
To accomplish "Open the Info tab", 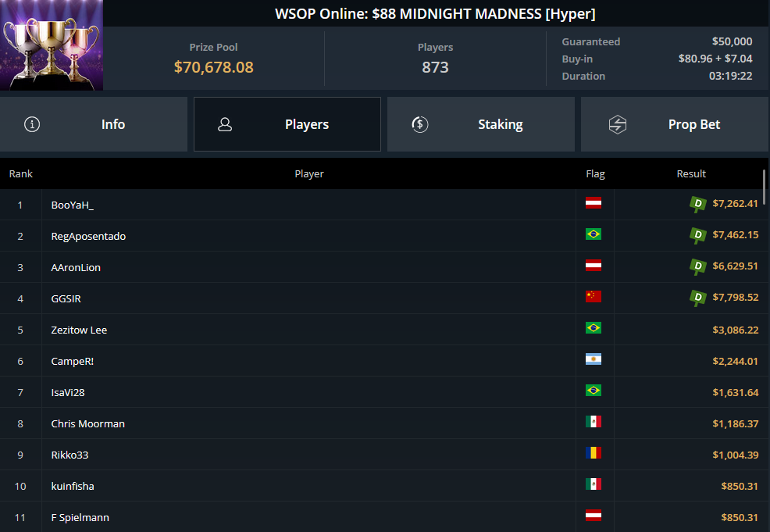I will click(x=94, y=124).
